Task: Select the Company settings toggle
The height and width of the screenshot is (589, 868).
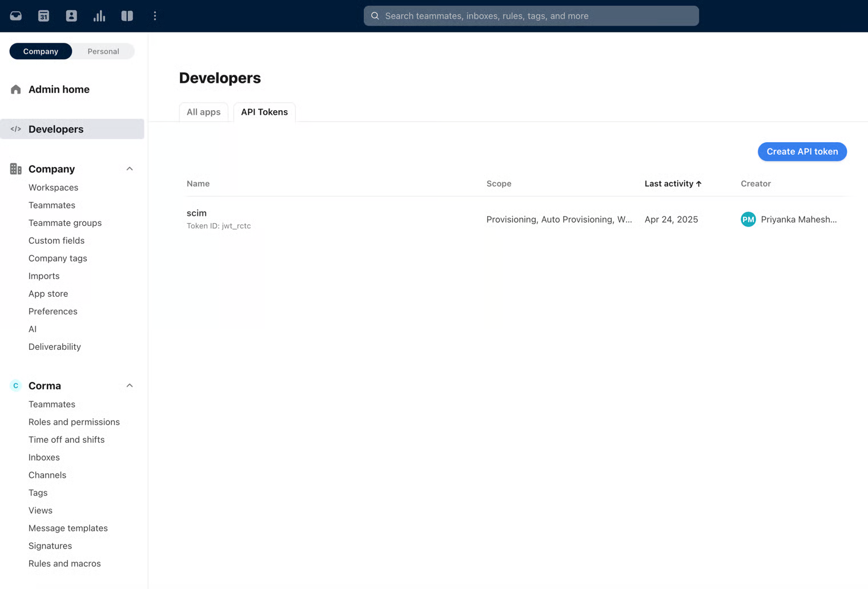Action: [x=41, y=51]
